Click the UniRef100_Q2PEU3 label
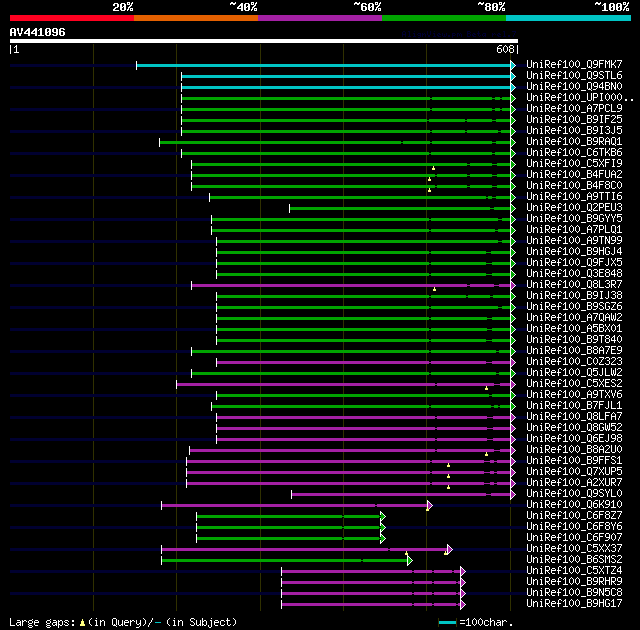Screen dimensions: 640x630 (x=574, y=208)
